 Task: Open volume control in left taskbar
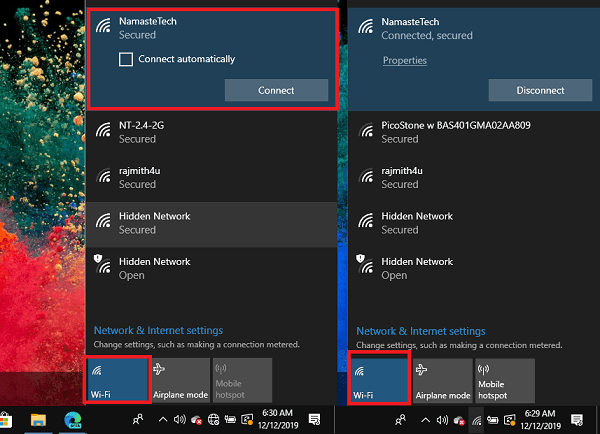[179, 420]
